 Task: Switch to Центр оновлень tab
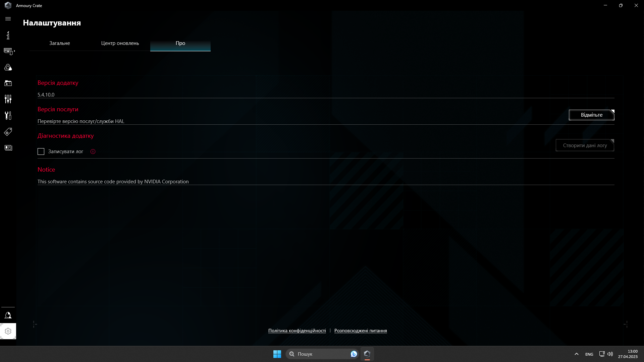click(120, 43)
